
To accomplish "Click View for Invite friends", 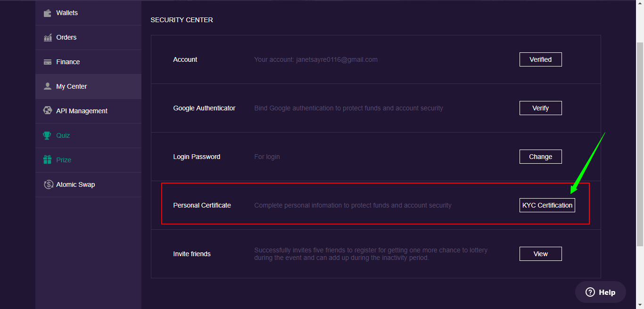I will point(541,254).
